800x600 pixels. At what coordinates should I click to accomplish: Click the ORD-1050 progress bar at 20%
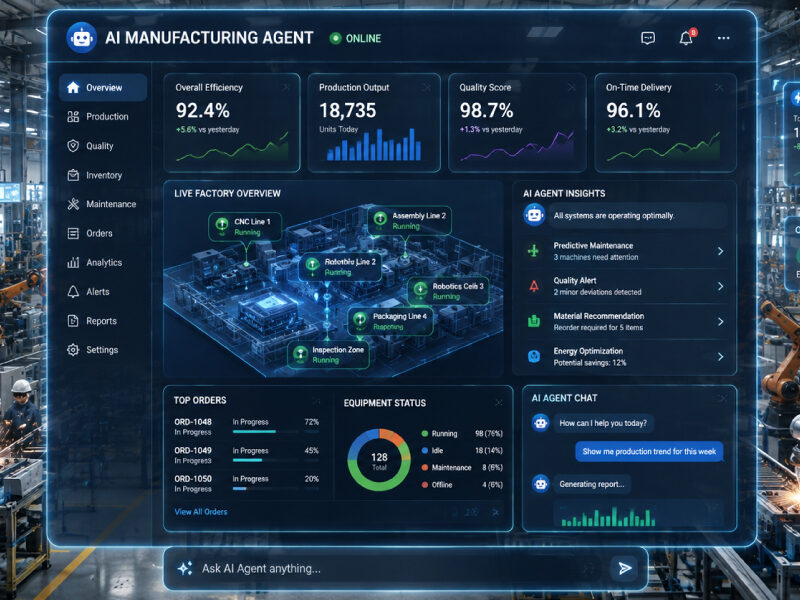coord(265,489)
